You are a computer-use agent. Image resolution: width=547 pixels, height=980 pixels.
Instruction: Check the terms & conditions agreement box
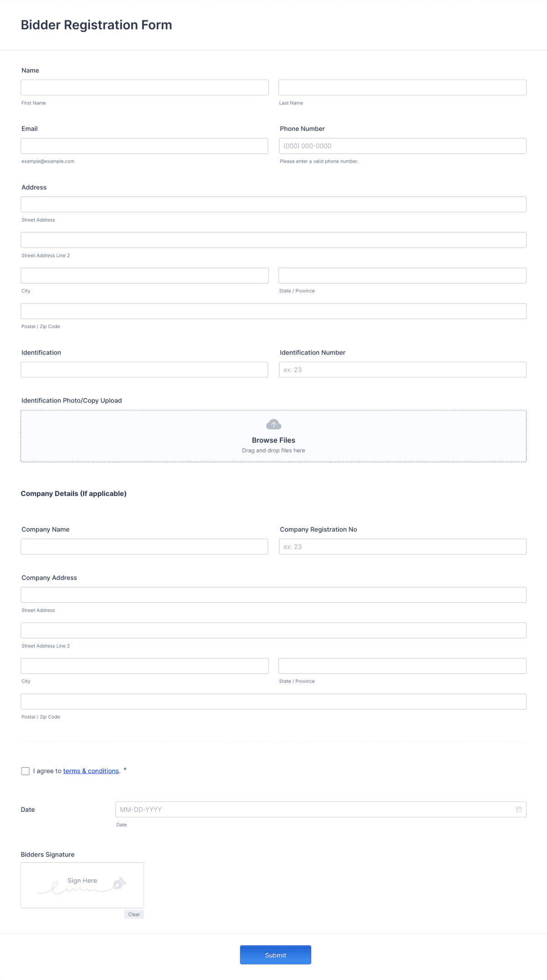point(25,771)
